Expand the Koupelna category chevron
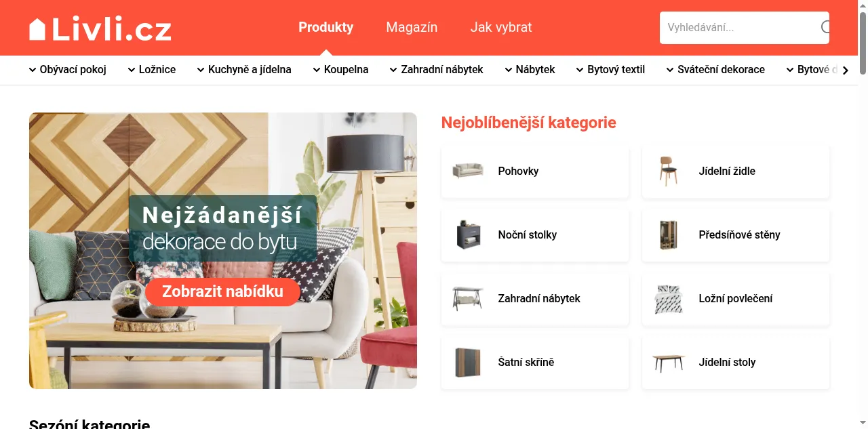868x429 pixels. [317, 70]
